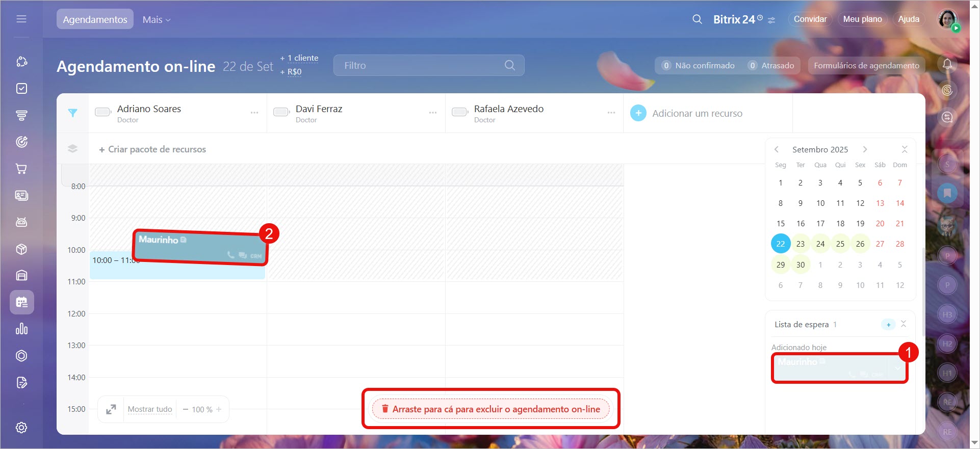Image resolution: width=980 pixels, height=449 pixels.
Task: Toggle the Rafaela Azevedo resource checkbox
Action: pos(460,112)
